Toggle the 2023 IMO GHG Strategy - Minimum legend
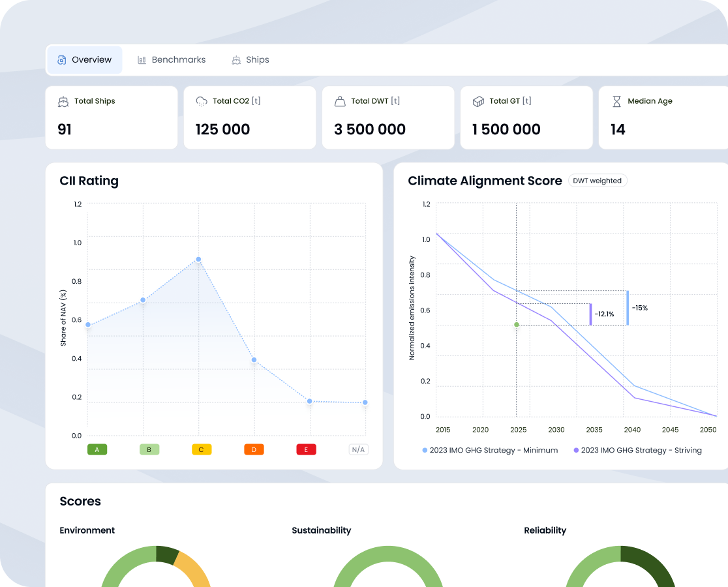Viewport: 728px width, 587px height. pyautogui.click(x=491, y=450)
